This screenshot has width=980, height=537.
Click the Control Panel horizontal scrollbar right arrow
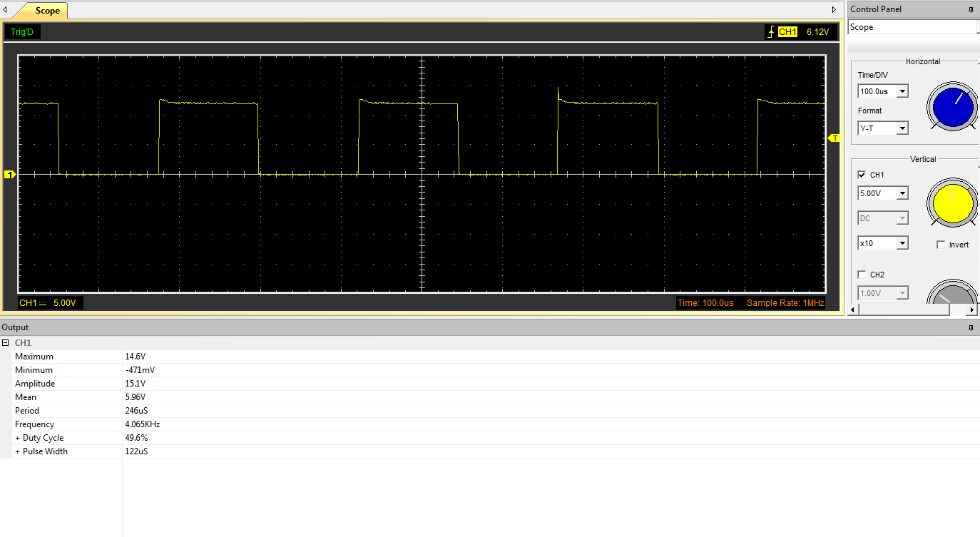point(972,310)
